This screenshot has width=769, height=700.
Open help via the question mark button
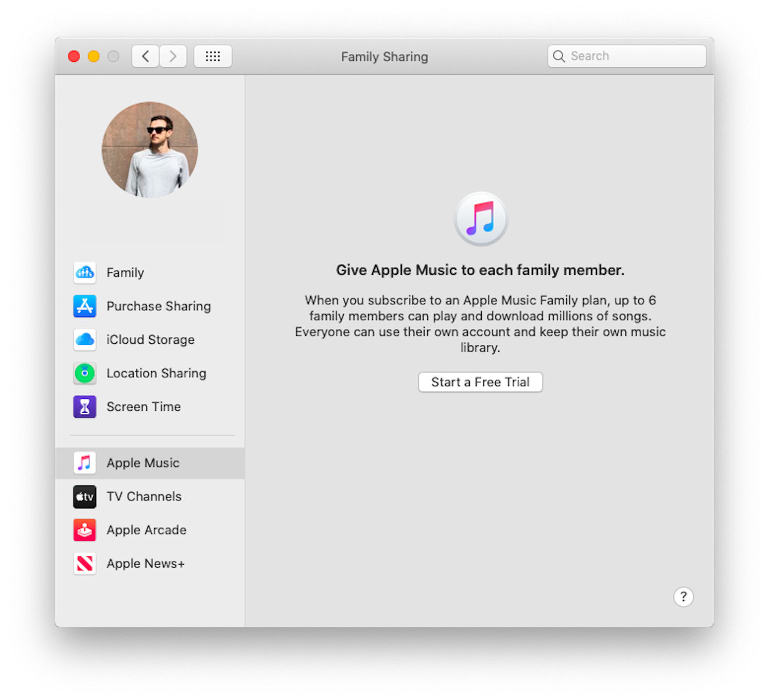tap(684, 597)
